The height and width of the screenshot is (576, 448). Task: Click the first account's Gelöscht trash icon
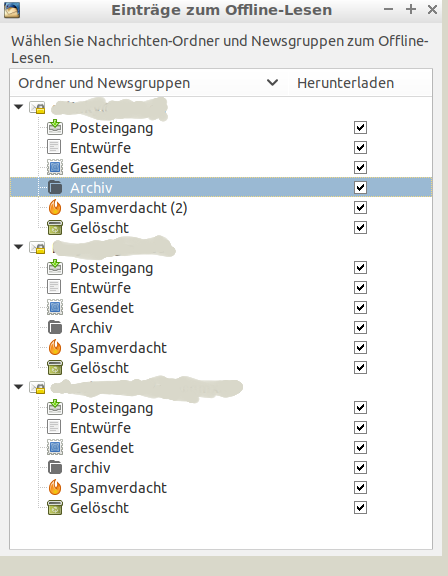click(55, 228)
